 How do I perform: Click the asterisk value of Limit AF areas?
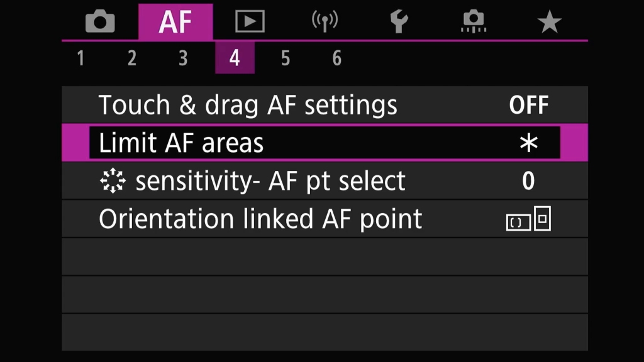coord(528,143)
